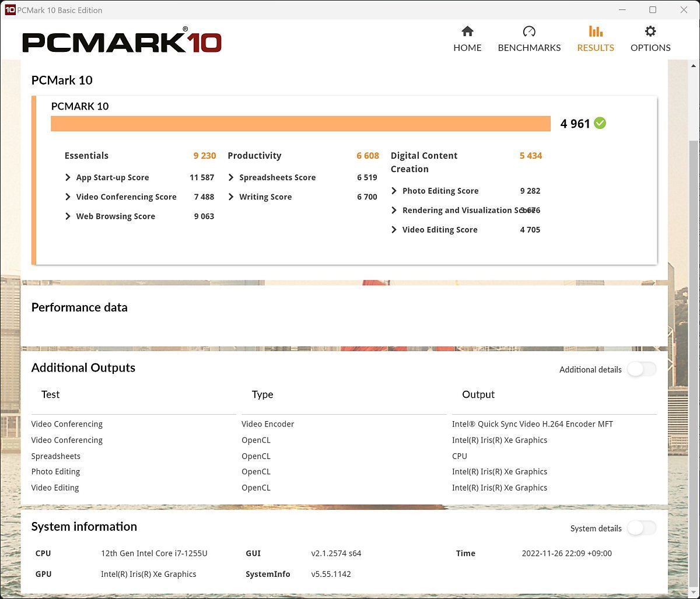Minimize the PCMark 10 window
Image resolution: width=700 pixels, height=599 pixels.
coord(622,10)
